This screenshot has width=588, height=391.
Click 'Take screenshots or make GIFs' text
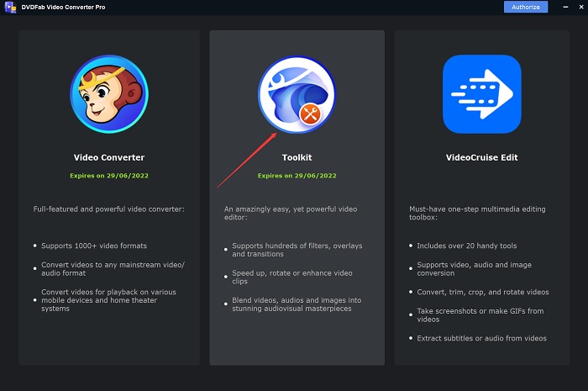tap(480, 315)
